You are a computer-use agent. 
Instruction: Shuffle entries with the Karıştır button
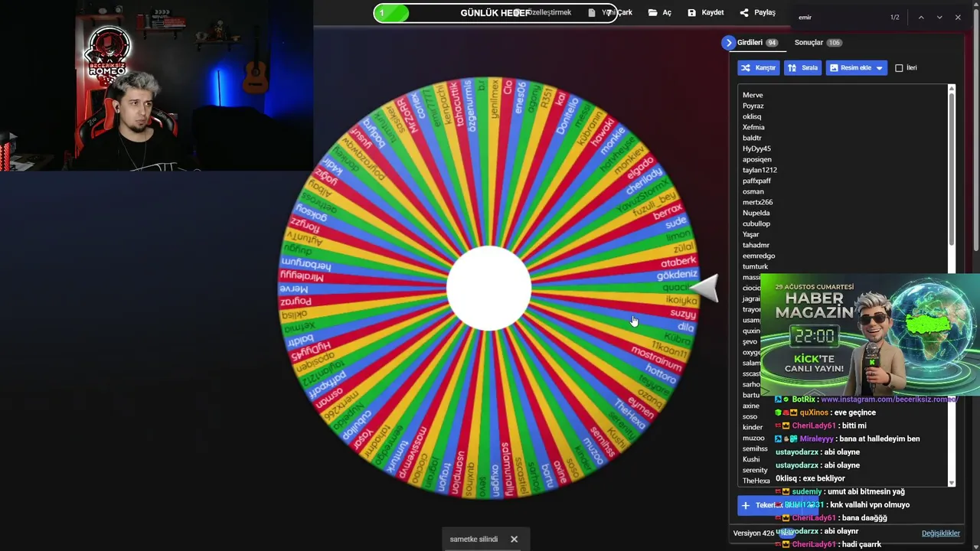[x=758, y=68]
